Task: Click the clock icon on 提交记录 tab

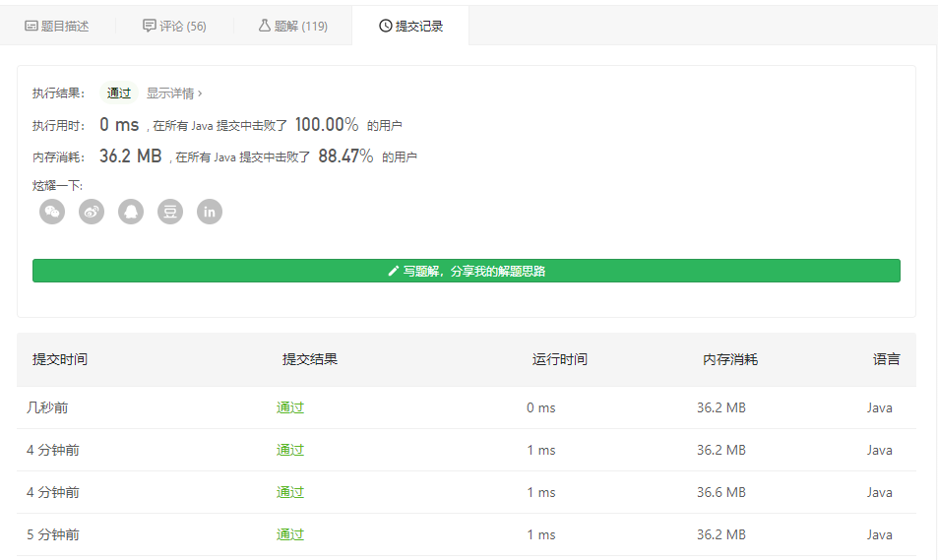Action: coord(385,26)
